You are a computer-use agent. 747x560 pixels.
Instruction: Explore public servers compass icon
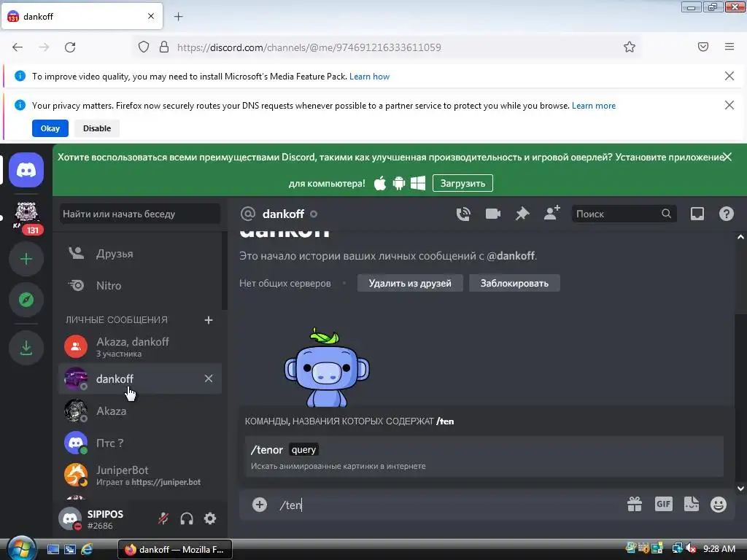[x=26, y=300]
